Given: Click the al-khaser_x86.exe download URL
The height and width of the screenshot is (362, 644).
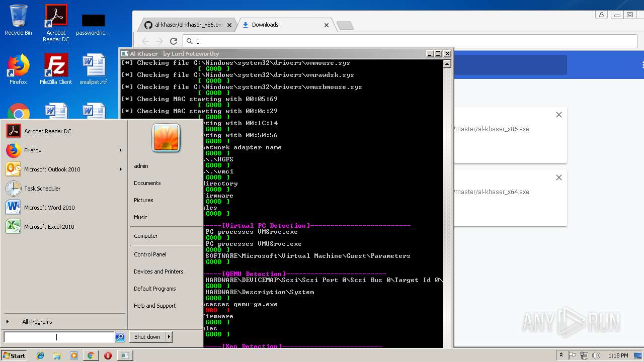Looking at the screenshot, I should click(492, 129).
